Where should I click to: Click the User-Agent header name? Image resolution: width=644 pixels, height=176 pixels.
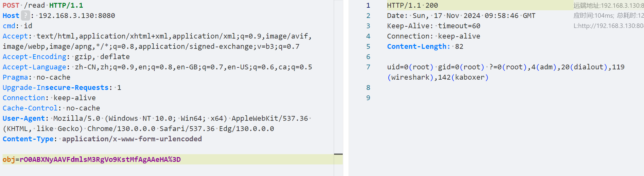24,119
